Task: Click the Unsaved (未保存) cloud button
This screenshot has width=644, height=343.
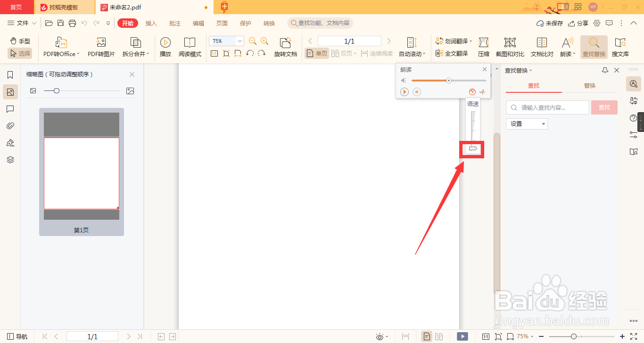Action: (x=550, y=23)
